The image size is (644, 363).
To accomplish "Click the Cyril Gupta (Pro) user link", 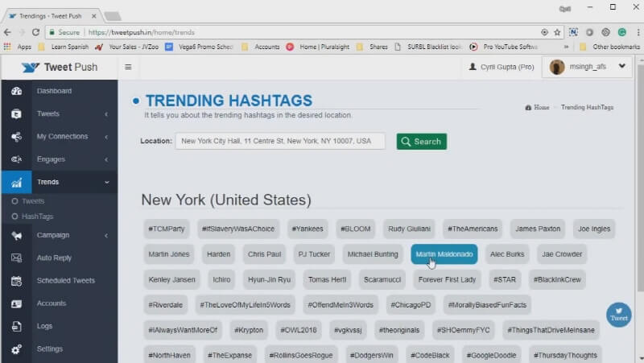I will click(x=502, y=67).
